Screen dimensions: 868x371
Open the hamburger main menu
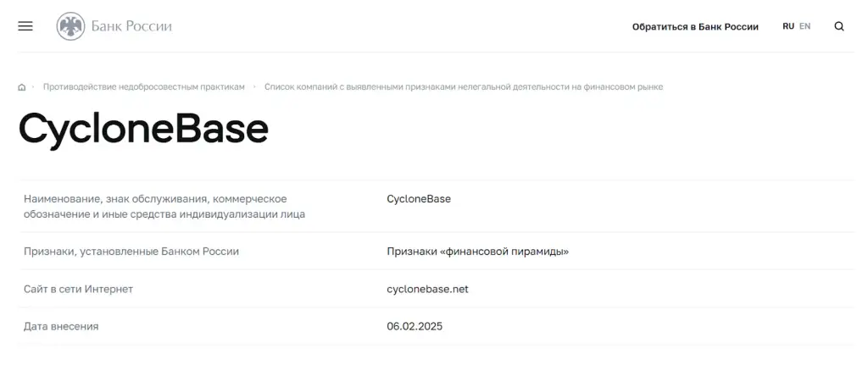[25, 26]
